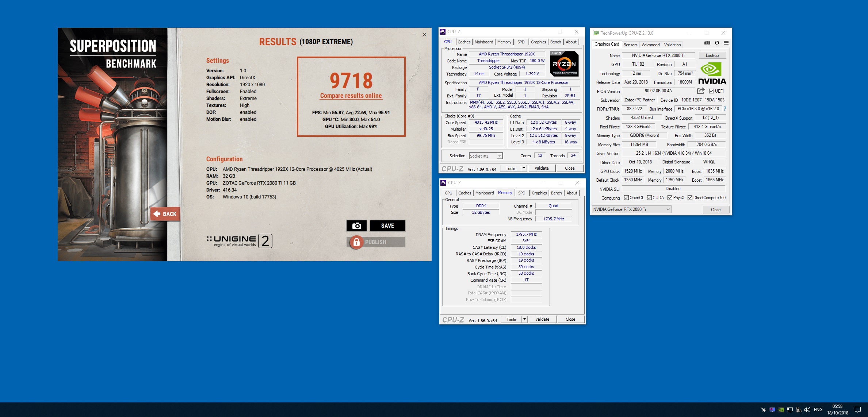The width and height of the screenshot is (868, 417).
Task: Click the BIOS Version field 90.02.0B.00.4A
Action: (658, 91)
